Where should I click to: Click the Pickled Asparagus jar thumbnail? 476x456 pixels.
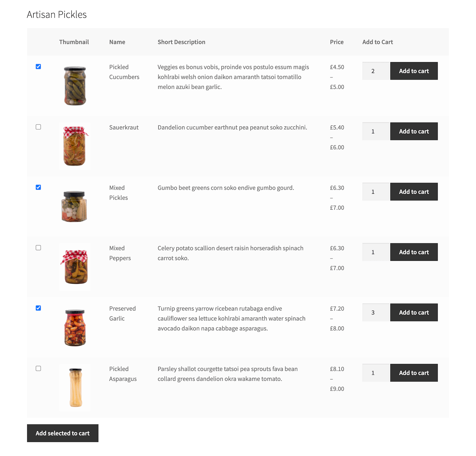click(x=75, y=387)
